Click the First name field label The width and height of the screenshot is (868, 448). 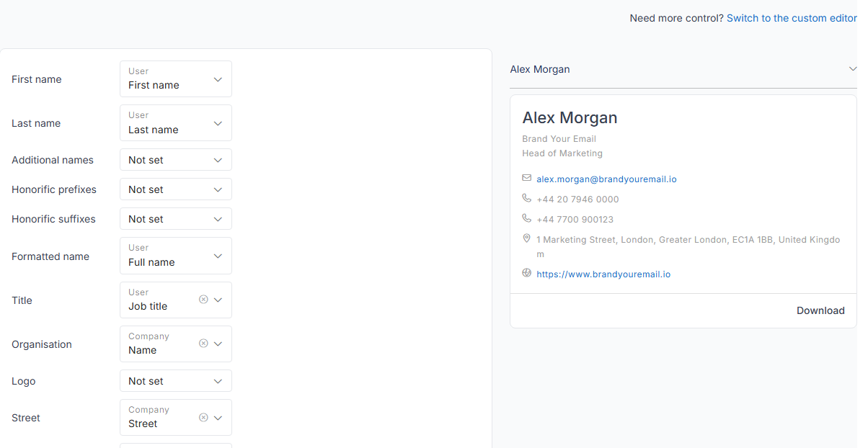point(37,79)
